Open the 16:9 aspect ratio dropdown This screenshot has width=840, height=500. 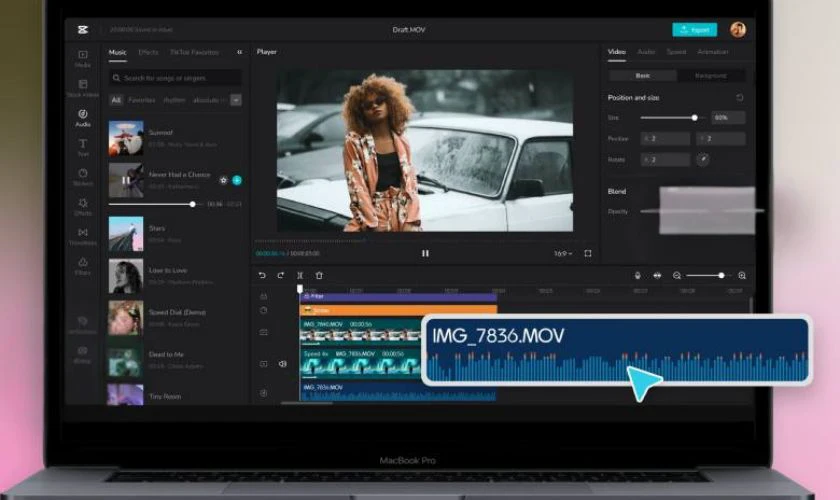pos(563,253)
